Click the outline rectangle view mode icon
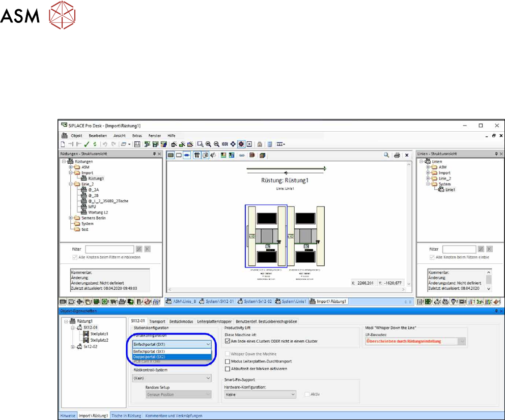This screenshot has width=505, height=420. tap(179, 155)
